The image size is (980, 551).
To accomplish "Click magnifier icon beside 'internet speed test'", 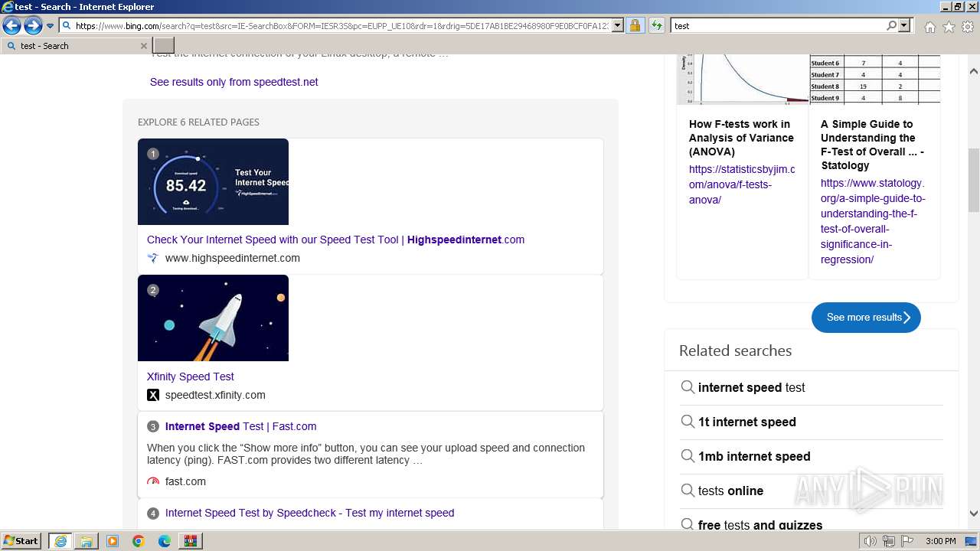I will coord(688,387).
